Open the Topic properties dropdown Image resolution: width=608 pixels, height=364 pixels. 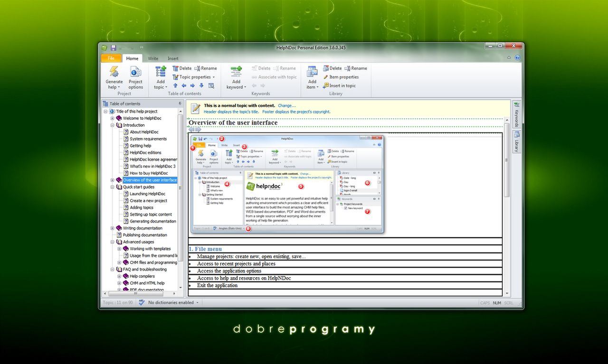tap(193, 77)
